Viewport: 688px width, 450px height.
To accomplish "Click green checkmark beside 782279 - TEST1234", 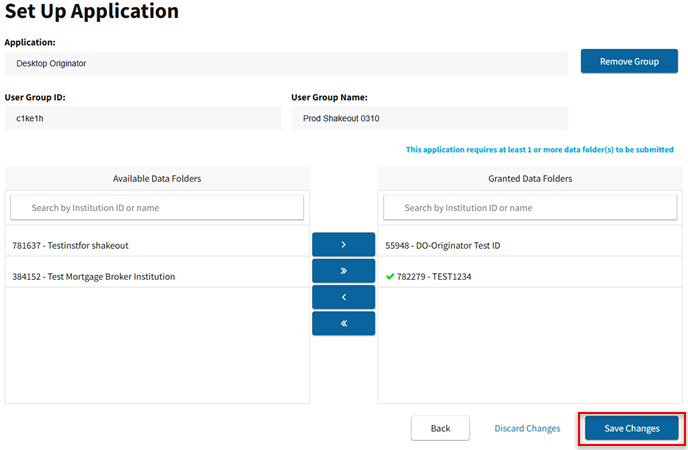I will point(390,276).
